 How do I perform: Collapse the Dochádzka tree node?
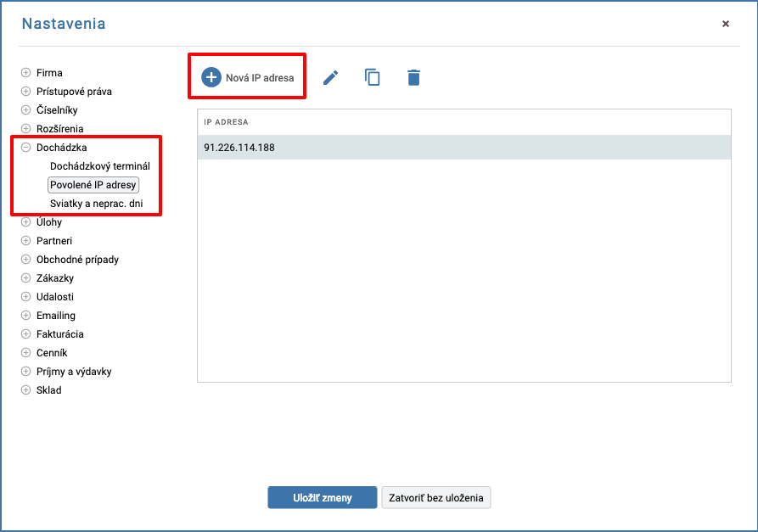pos(26,148)
